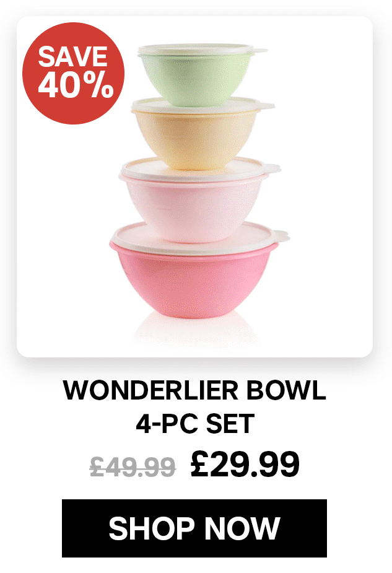The image size is (392, 573).
Task: Click the 4-PC SET text line
Action: (x=195, y=424)
